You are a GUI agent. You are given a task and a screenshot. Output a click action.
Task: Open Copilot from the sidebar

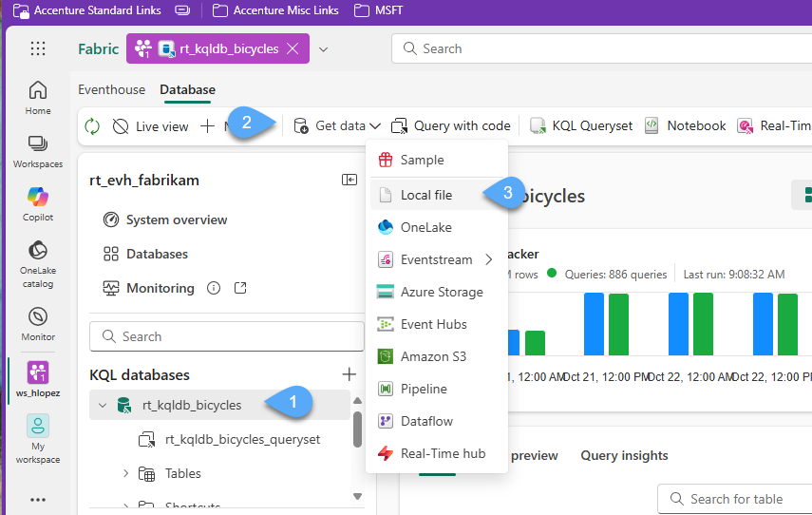[38, 204]
